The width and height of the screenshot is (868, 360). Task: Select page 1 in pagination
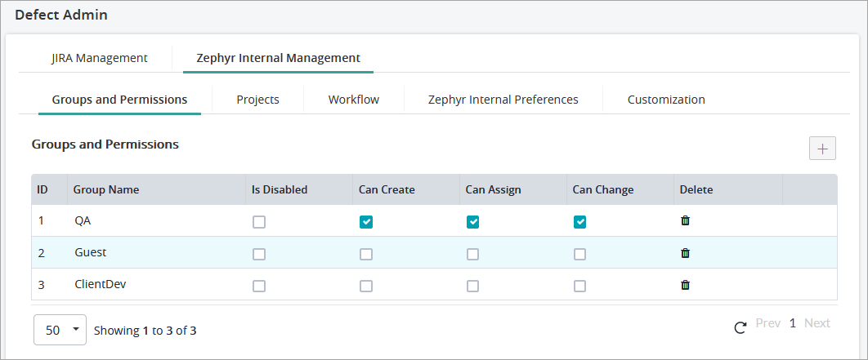[x=792, y=323]
